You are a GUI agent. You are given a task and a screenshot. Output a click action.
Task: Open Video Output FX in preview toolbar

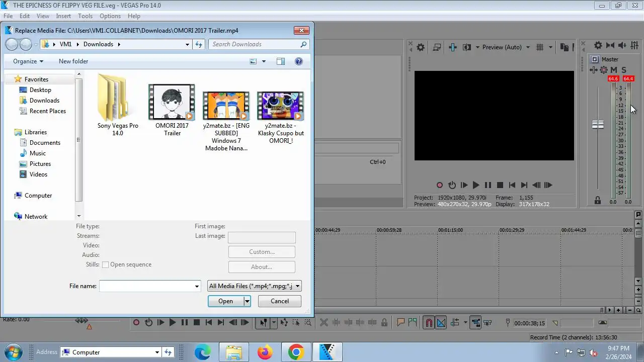click(453, 47)
